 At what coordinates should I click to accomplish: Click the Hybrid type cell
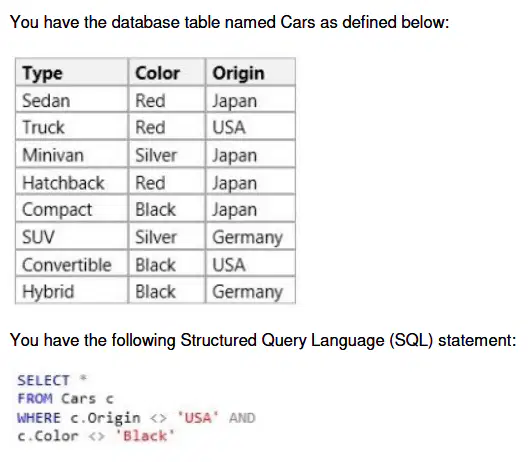(x=72, y=291)
